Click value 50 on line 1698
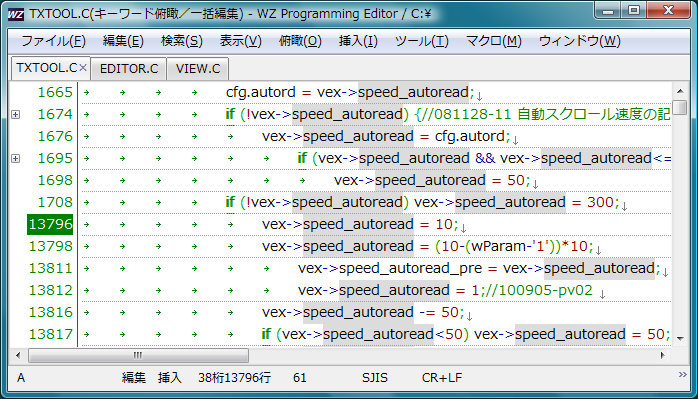Screen dimensions: 698x399 (x=516, y=180)
